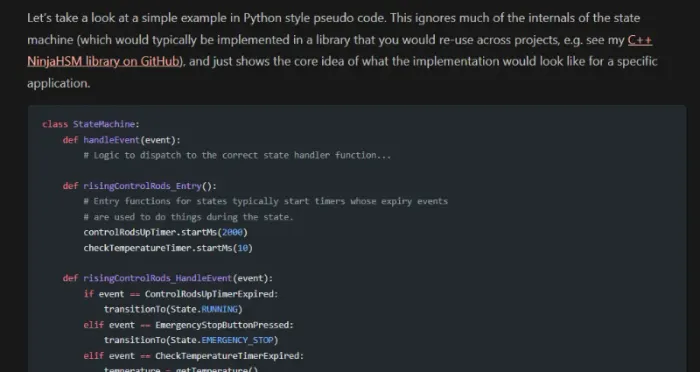Click the class keyword in code block

55,124
